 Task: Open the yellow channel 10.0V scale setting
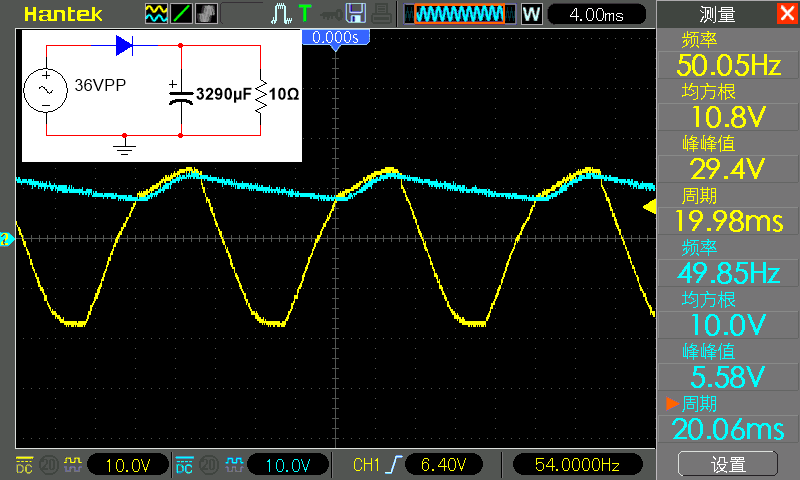point(128,465)
